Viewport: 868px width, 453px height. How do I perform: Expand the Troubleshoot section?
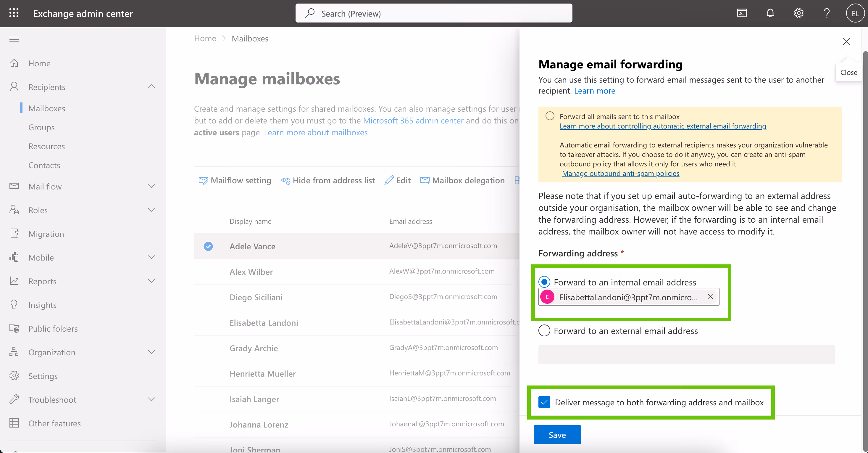152,399
